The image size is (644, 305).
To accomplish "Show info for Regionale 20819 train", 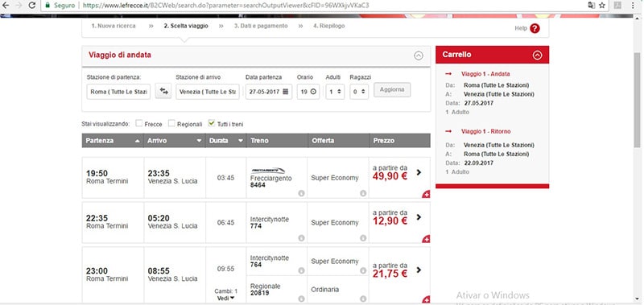I will pos(301,299).
